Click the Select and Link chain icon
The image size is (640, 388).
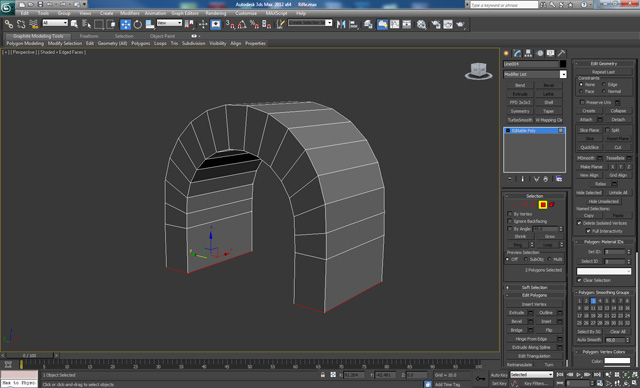coord(9,24)
